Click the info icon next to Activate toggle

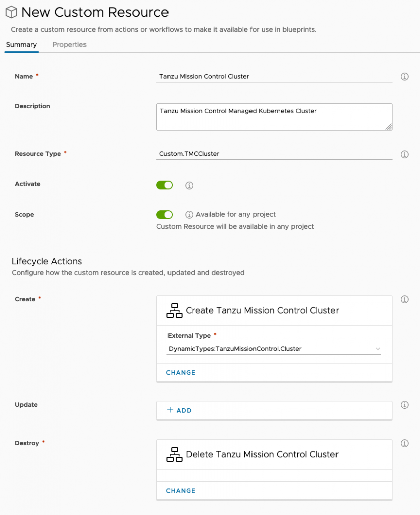tap(189, 185)
